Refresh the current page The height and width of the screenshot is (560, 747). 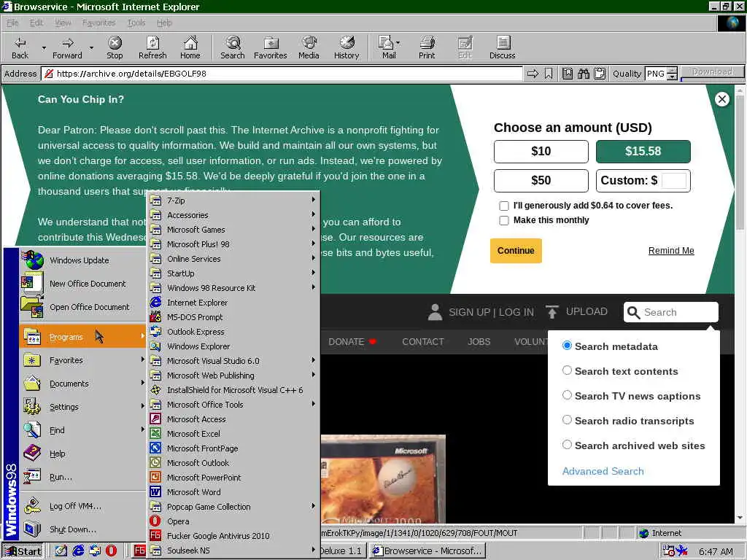pos(152,47)
